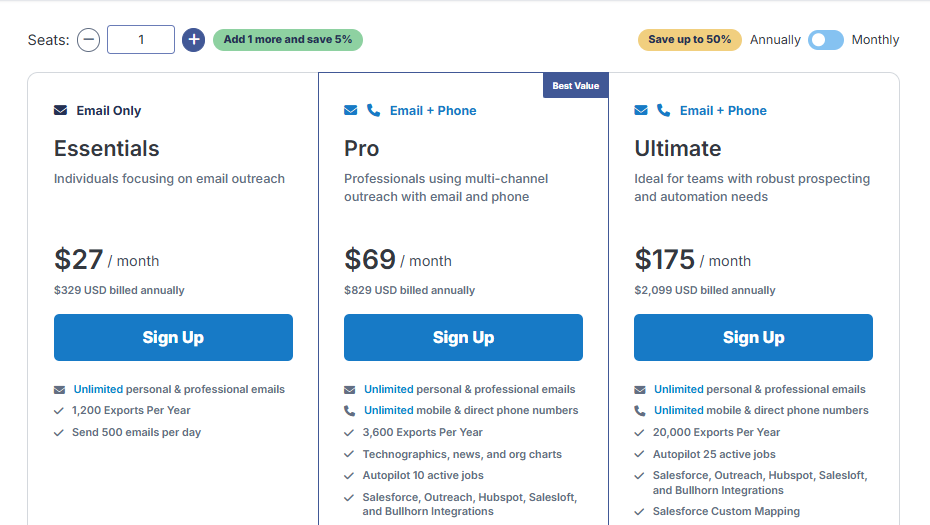Select the Monthly billing label
The height and width of the screenshot is (525, 930).
[875, 40]
